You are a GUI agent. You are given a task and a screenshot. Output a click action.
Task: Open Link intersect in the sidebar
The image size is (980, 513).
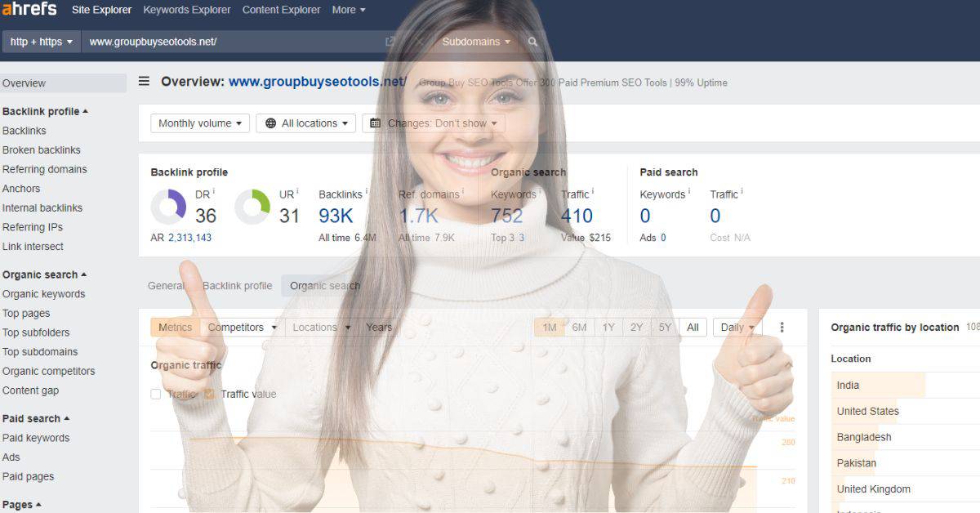pyautogui.click(x=33, y=247)
